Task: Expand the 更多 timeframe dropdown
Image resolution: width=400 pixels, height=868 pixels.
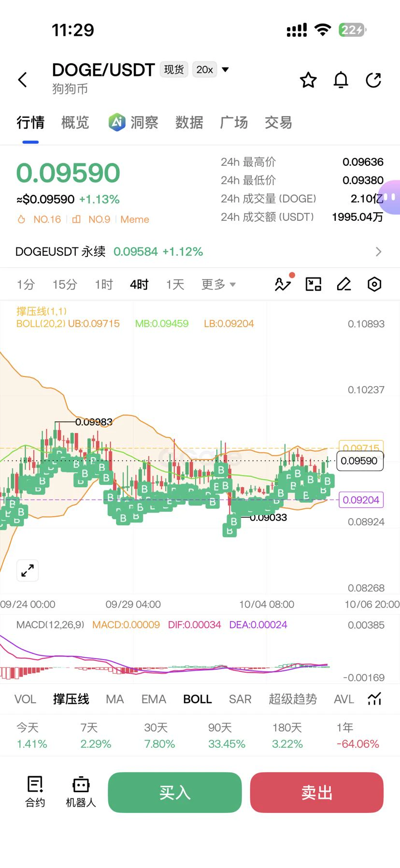Action: coord(218,284)
